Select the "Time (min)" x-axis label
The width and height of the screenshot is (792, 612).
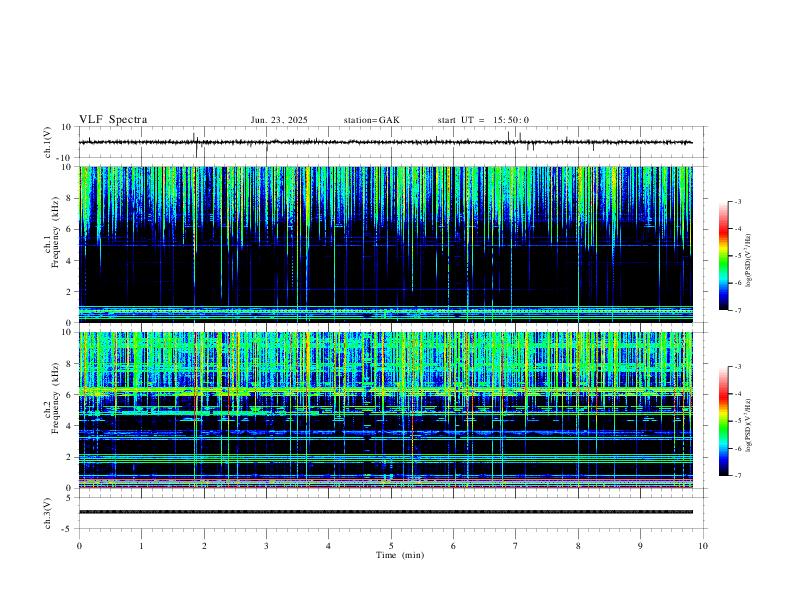[400, 555]
